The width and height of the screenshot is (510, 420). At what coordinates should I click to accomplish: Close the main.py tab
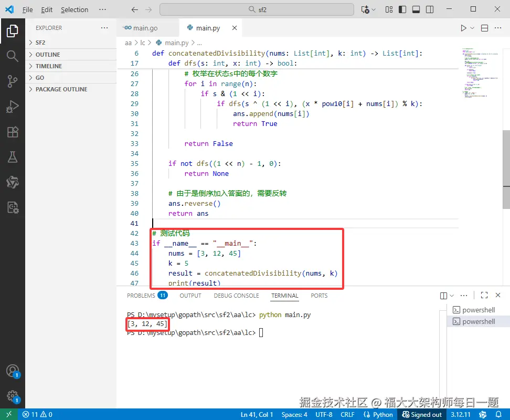coord(234,28)
